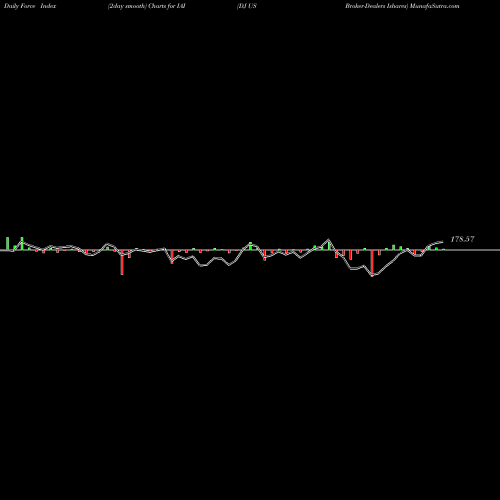Image resolution: width=500 pixels, height=500 pixels.
Task: Click the 'Daily Force Index' title text
Action: (x=30, y=6)
